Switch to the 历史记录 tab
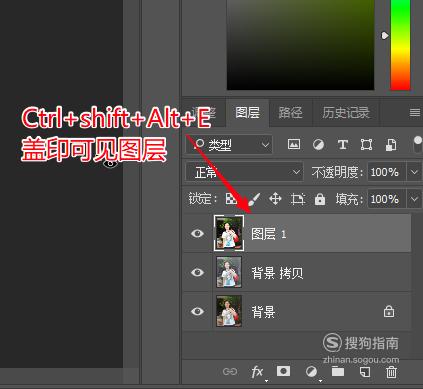Viewport: 423px width, 389px height. pos(346,113)
